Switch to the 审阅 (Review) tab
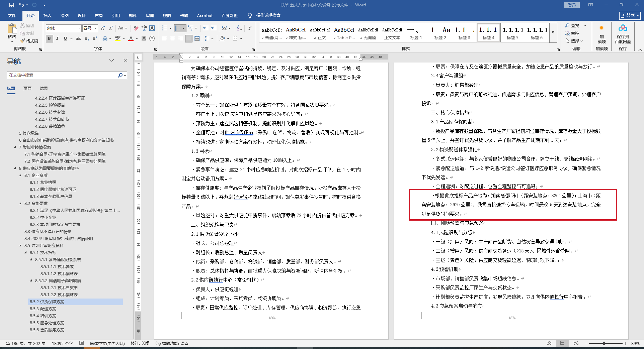 (x=150, y=15)
